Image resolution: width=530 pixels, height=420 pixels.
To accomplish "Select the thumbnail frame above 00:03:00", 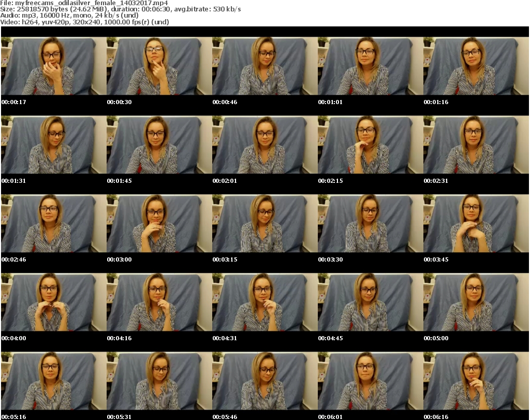I will pos(159,223).
